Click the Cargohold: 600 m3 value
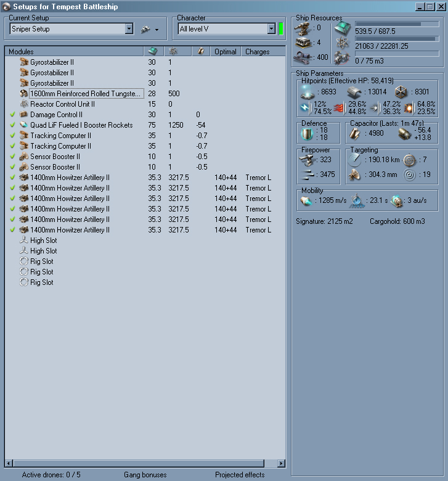Image resolution: width=448 pixels, height=481 pixels. point(397,221)
